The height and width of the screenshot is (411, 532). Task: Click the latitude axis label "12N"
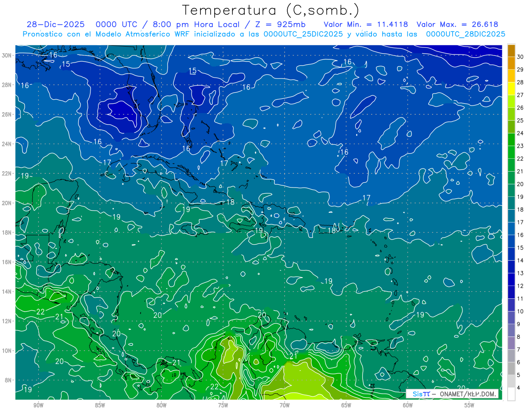(x=8, y=321)
